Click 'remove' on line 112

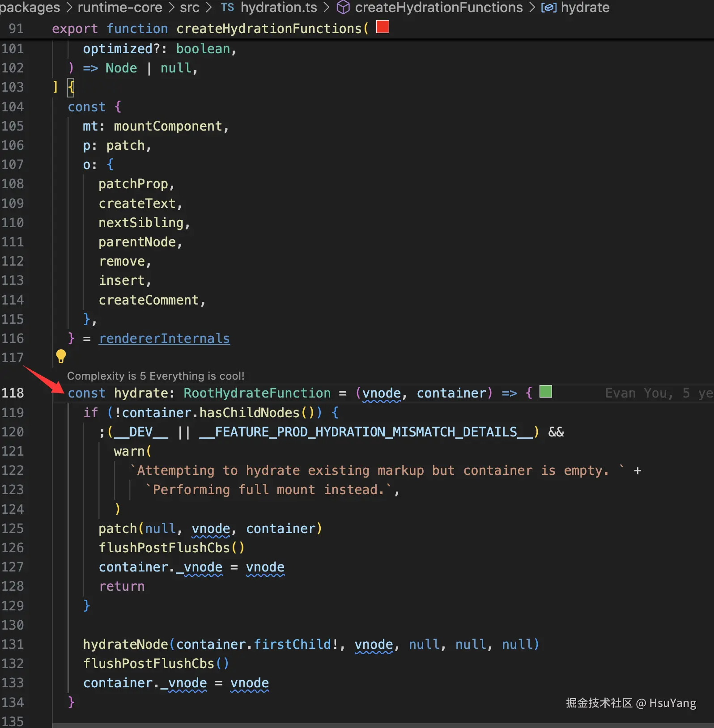122,261
